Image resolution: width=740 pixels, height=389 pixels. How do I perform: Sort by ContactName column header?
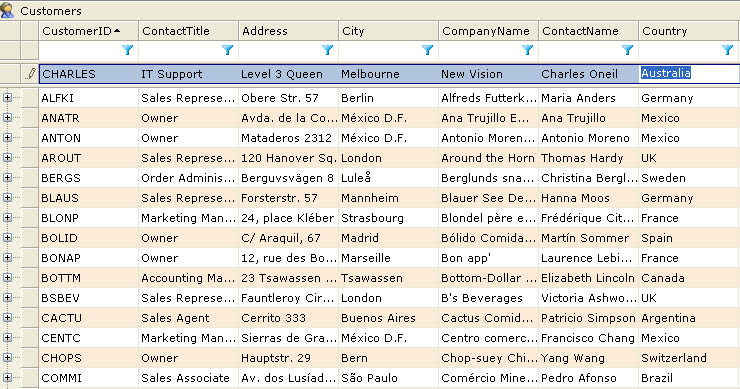pos(589,31)
